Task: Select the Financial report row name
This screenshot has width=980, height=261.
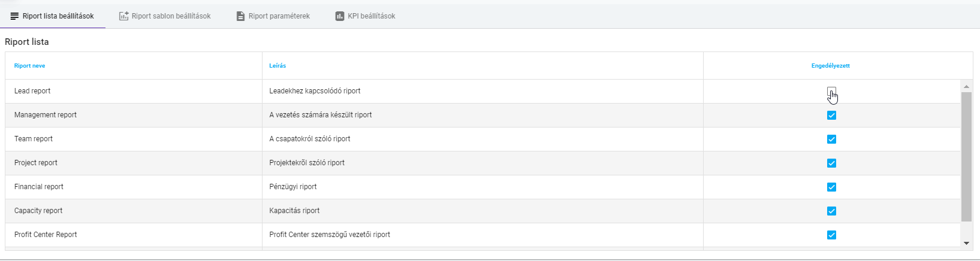Action: click(x=39, y=187)
